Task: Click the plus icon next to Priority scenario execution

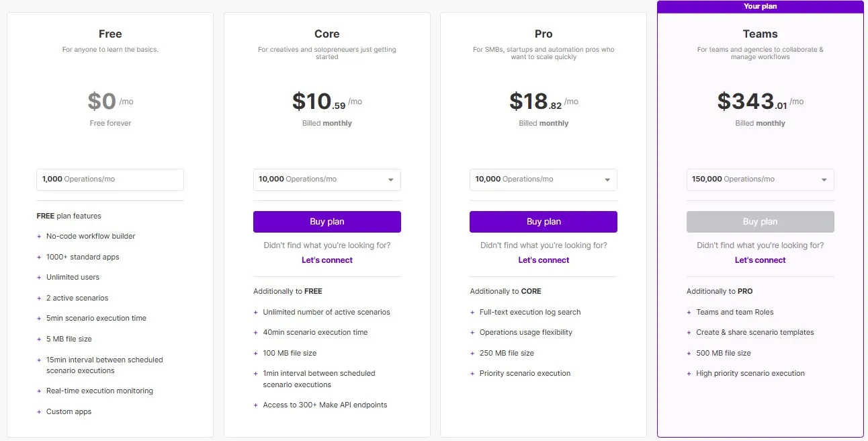Action: click(x=472, y=374)
